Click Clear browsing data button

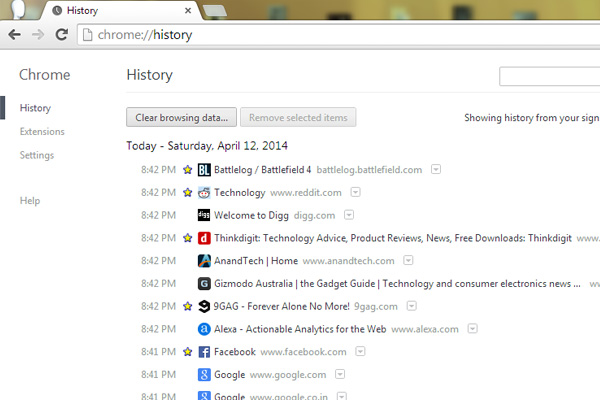[181, 117]
